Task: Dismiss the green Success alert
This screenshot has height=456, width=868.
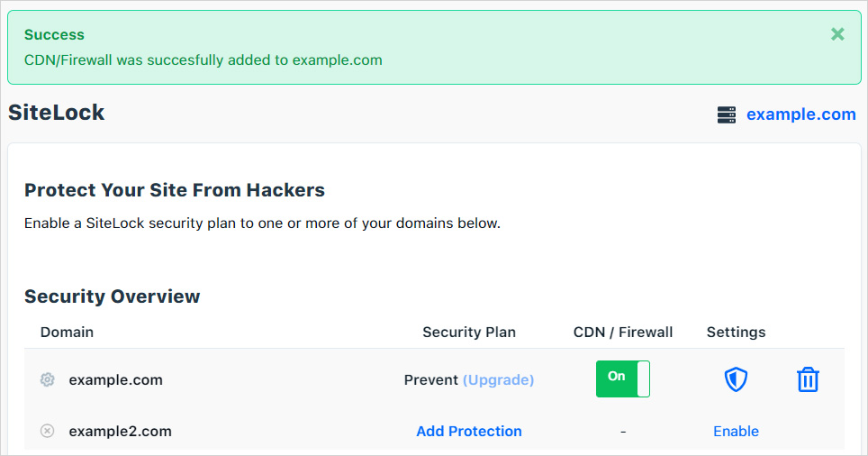Action: (837, 34)
